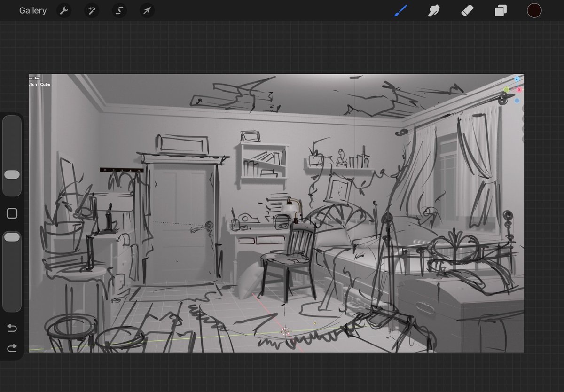The height and width of the screenshot is (392, 564).
Task: Click the red X axis gizmo dot
Action: 519,89
